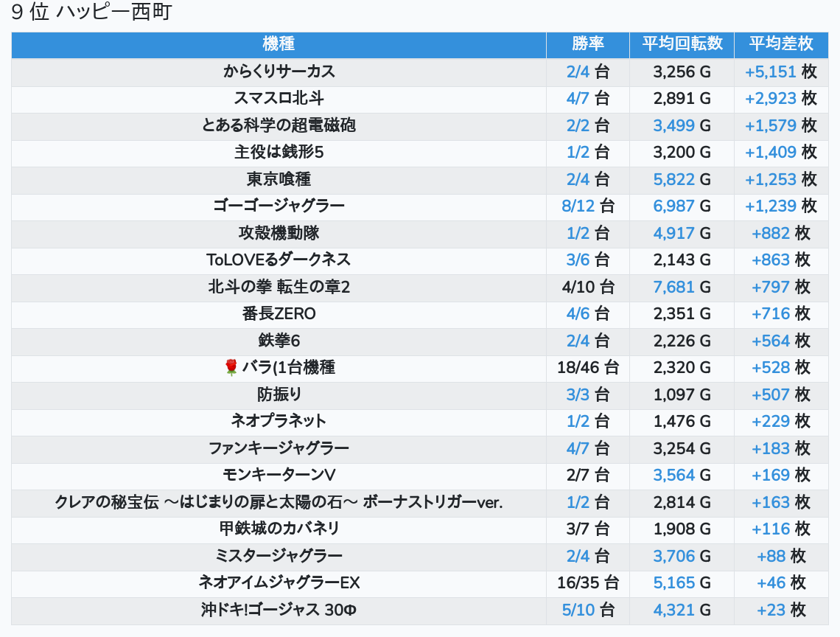Select the 5,822 G link for 東京喰種

[673, 179]
